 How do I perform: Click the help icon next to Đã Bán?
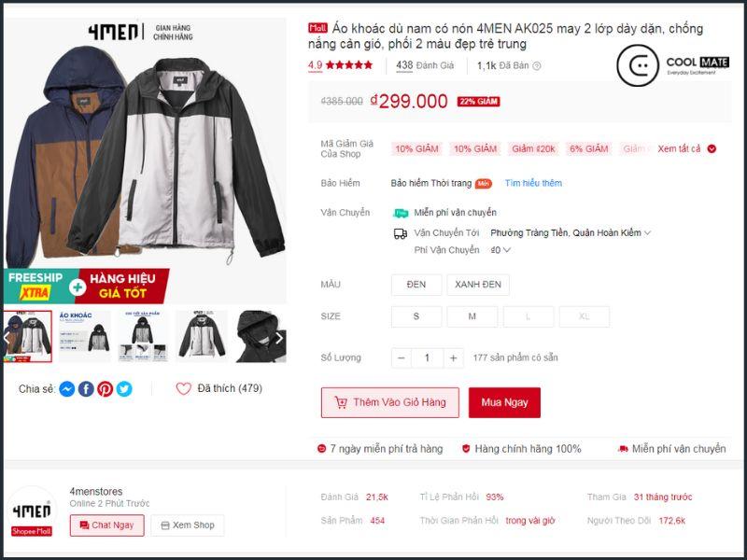click(x=536, y=65)
